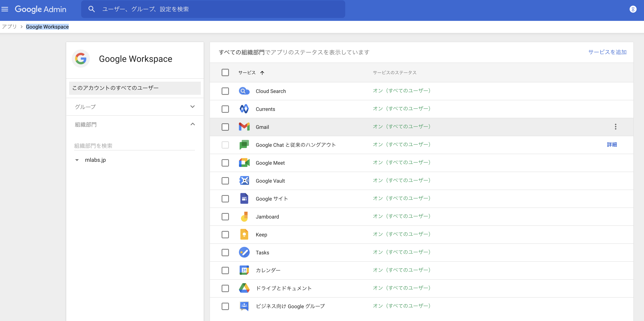
Task: Collapse the 組織部門 section
Action: click(x=192, y=124)
